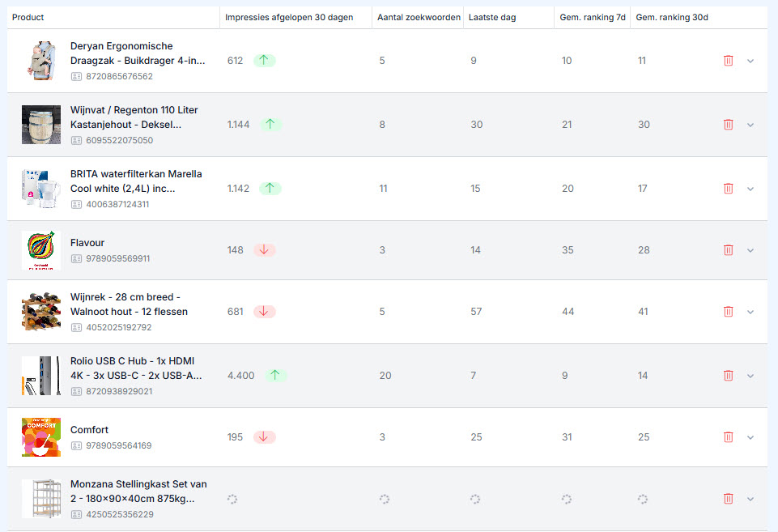The width and height of the screenshot is (778, 532).
Task: Expand the Deryan Ergonomische Draagzak row
Action: click(x=750, y=61)
